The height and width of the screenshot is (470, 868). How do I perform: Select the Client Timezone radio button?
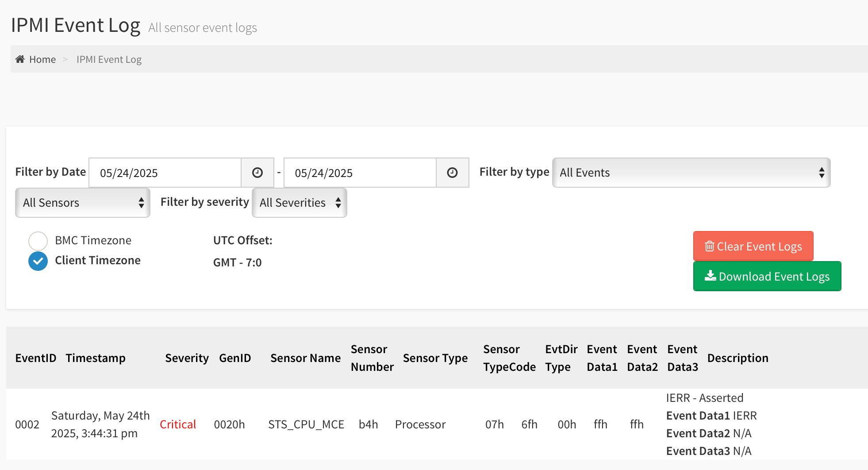tap(38, 261)
